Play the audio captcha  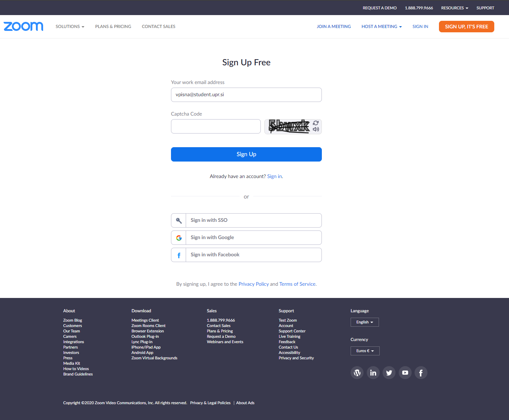point(316,129)
